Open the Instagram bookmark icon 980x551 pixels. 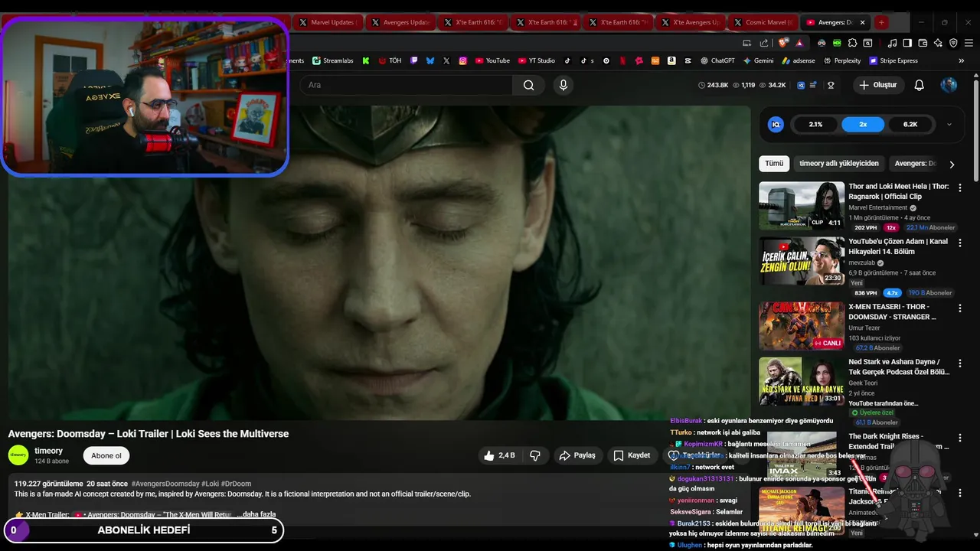click(x=463, y=60)
